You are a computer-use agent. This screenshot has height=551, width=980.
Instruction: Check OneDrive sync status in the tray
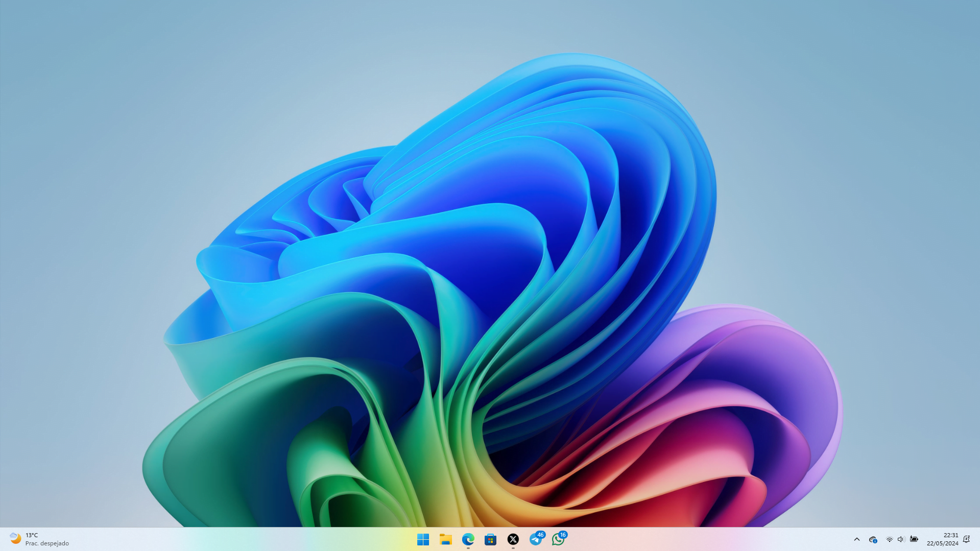873,539
